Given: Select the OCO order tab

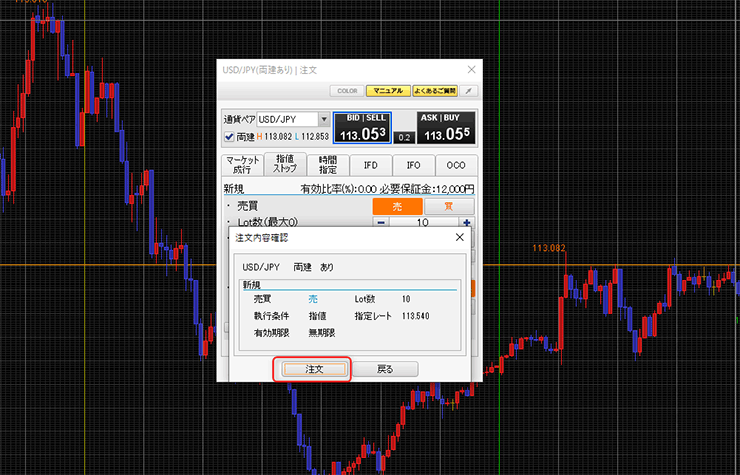Looking at the screenshot, I should tap(456, 165).
